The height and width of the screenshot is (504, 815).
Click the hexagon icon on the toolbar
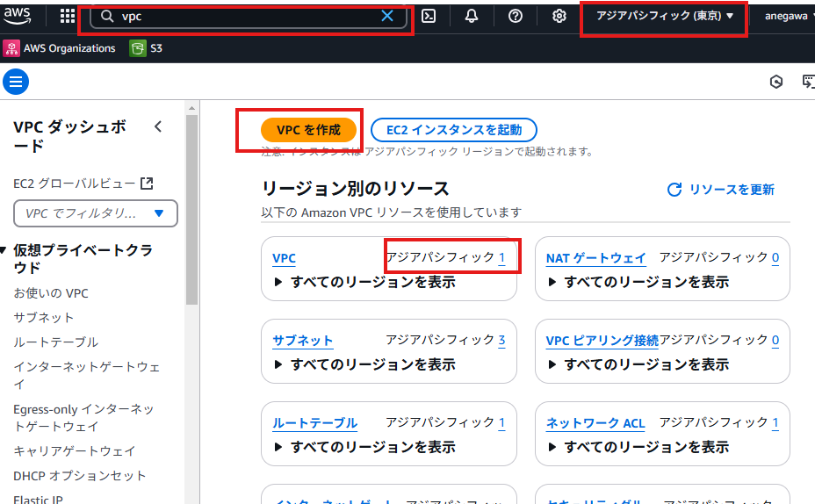coord(776,82)
